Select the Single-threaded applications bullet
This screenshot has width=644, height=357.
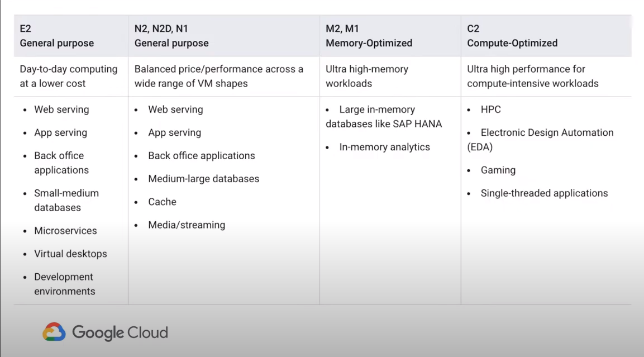(x=544, y=193)
